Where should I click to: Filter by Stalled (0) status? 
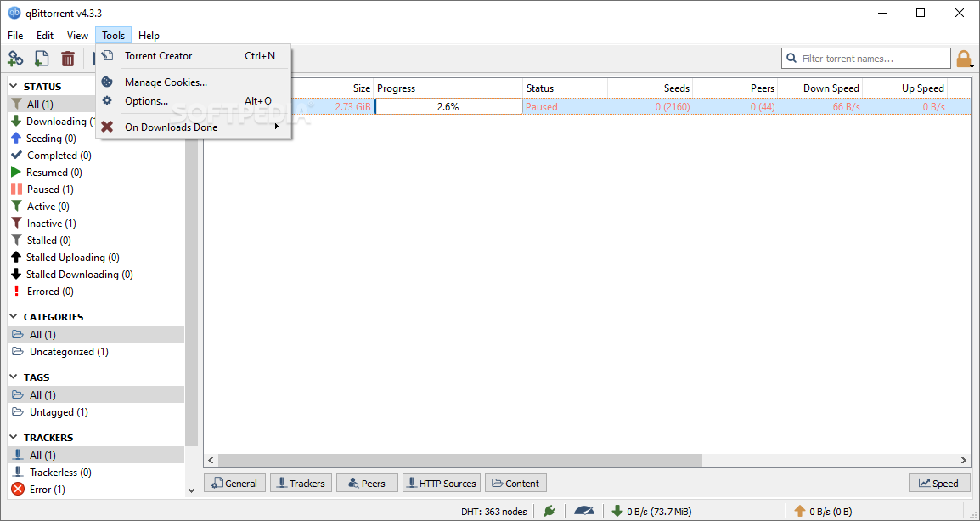coord(96,241)
